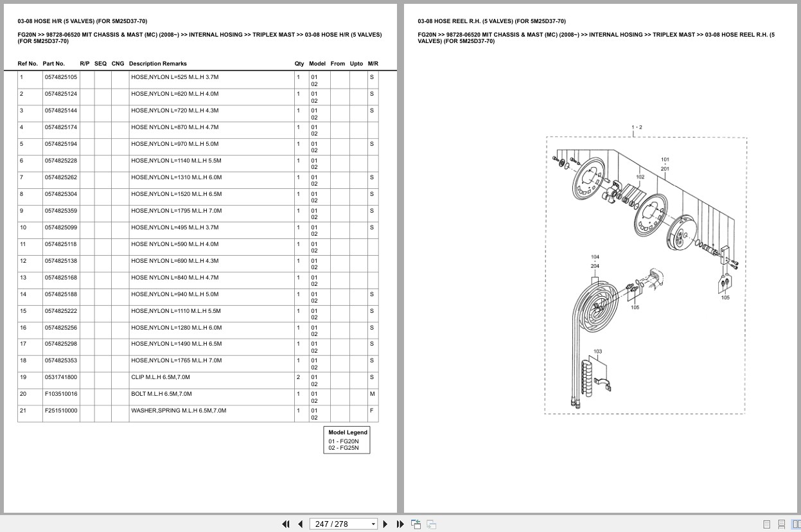The width and height of the screenshot is (801, 532).
Task: Click the Qty column header
Action: 299,64
